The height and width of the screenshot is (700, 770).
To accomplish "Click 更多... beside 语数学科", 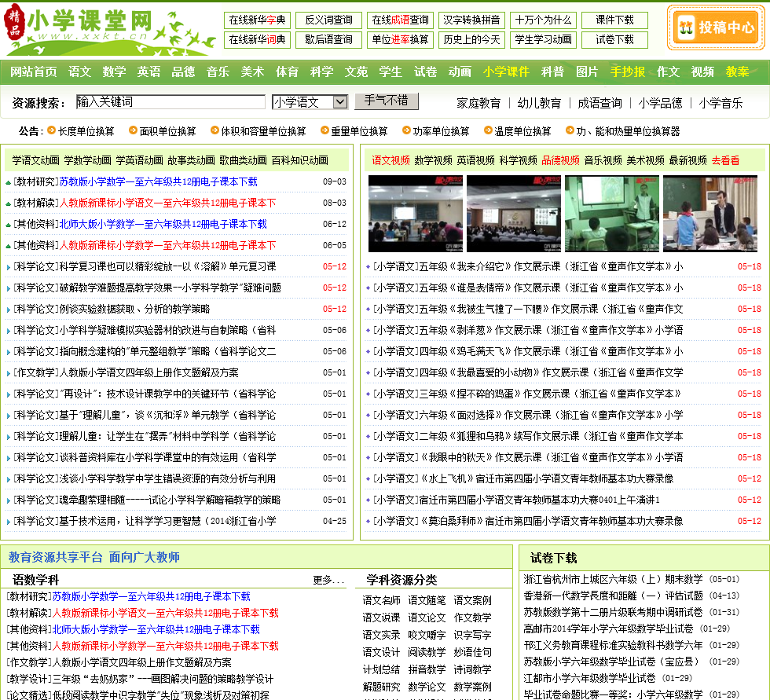I will point(328,580).
